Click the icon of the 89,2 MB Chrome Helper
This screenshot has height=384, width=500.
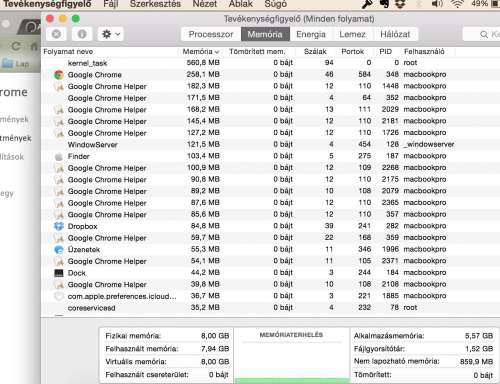pos(59,191)
